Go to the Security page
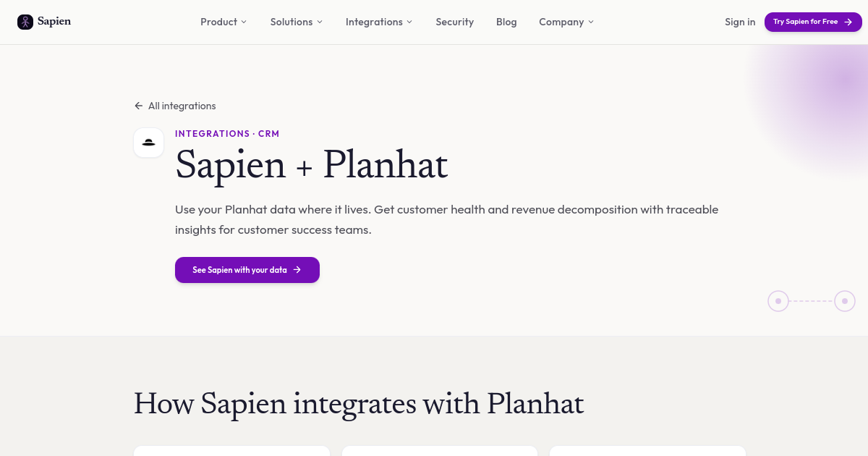868x456 pixels. point(454,22)
